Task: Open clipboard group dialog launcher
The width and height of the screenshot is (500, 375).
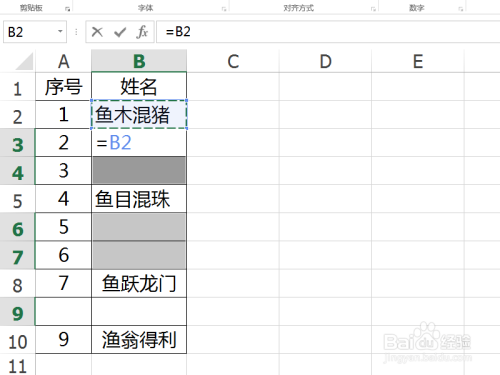Action: click(x=67, y=9)
